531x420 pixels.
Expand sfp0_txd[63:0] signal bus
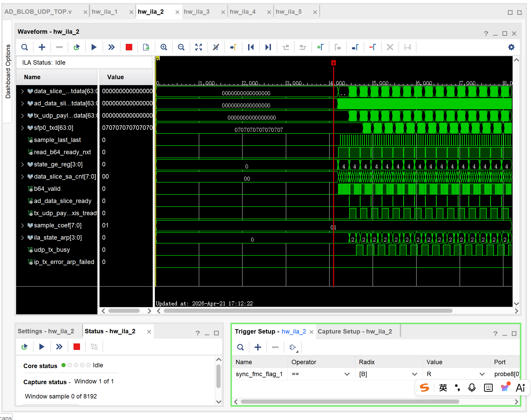click(x=22, y=128)
